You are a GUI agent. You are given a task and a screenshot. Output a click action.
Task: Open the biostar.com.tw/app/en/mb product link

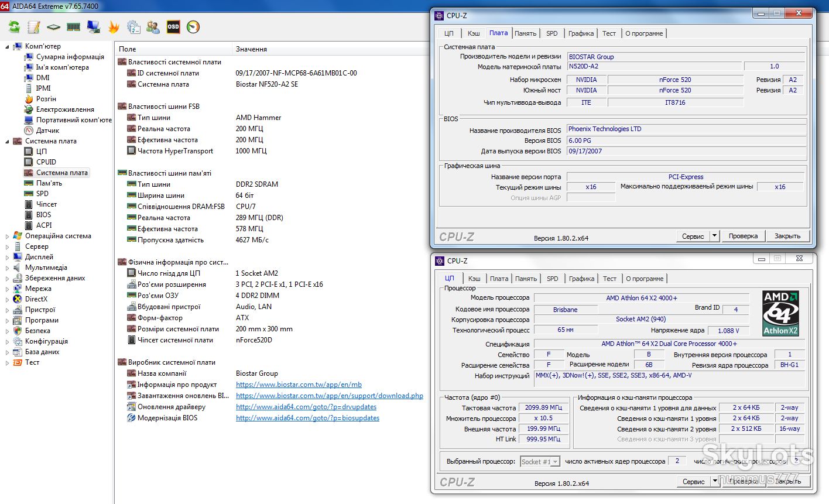pos(299,385)
